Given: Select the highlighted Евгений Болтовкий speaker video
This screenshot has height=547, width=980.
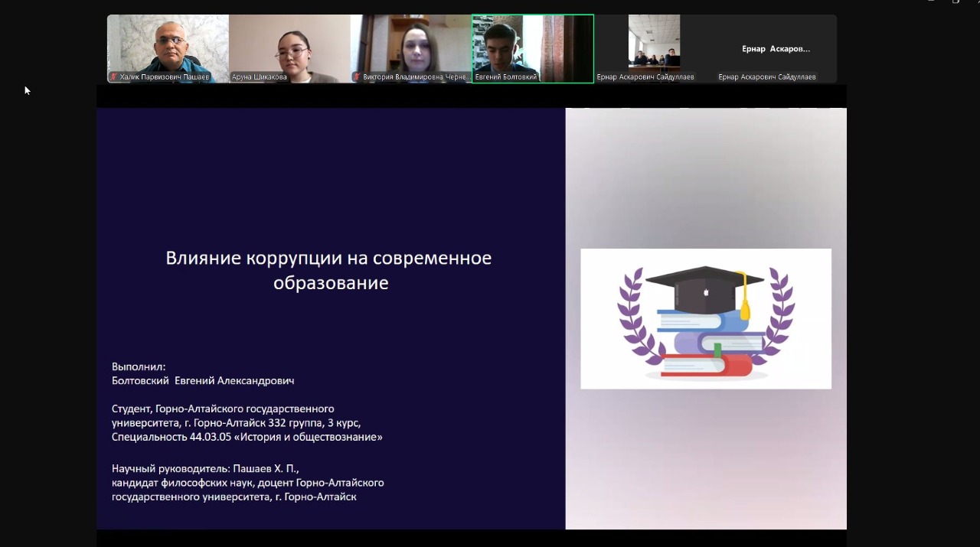Looking at the screenshot, I should (533, 44).
